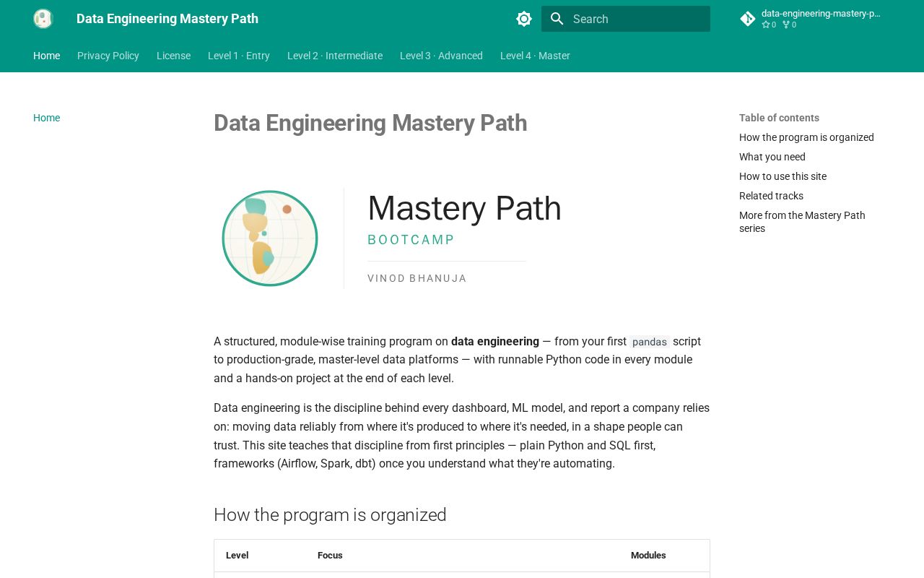Viewport: 924px width, 578px height.
Task: Open 'More from the Mastery Path series'
Action: [x=802, y=222]
